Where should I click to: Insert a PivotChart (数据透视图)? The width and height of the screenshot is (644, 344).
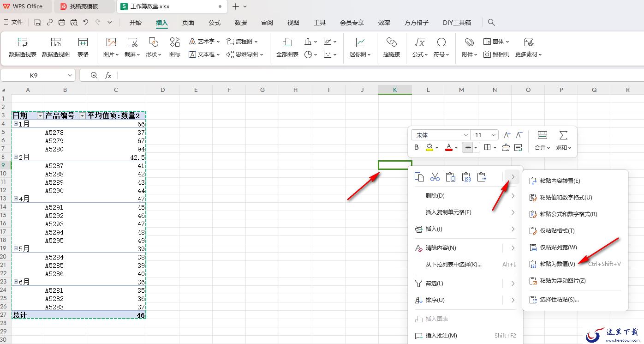(x=56, y=48)
